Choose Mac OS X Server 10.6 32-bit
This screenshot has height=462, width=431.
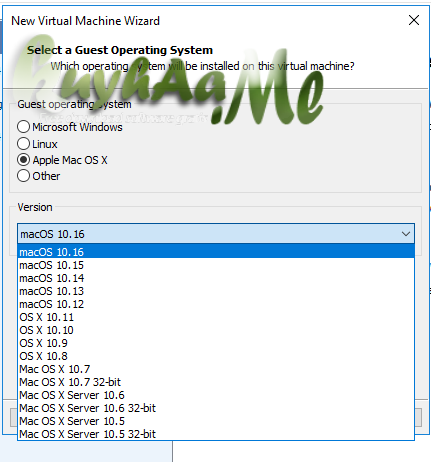(216, 408)
